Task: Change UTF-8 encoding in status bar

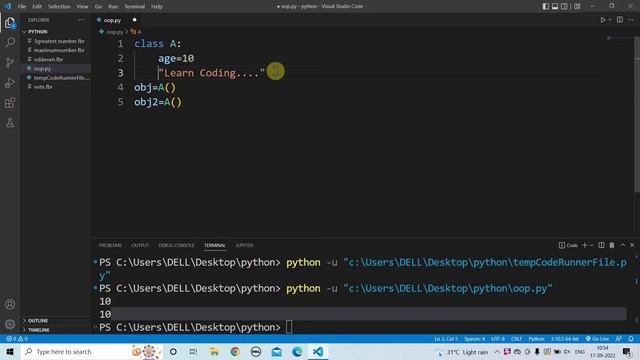Action: tap(498, 339)
